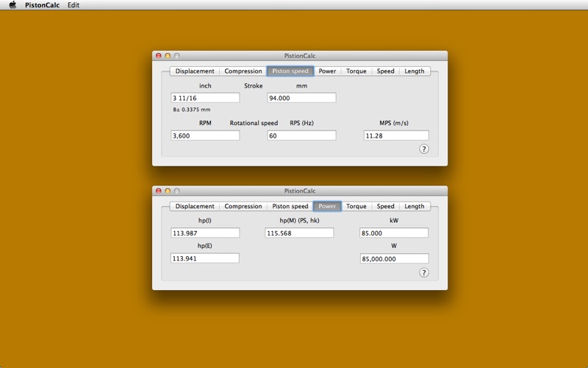
Task: Click the "Stroke" label
Action: [254, 85]
